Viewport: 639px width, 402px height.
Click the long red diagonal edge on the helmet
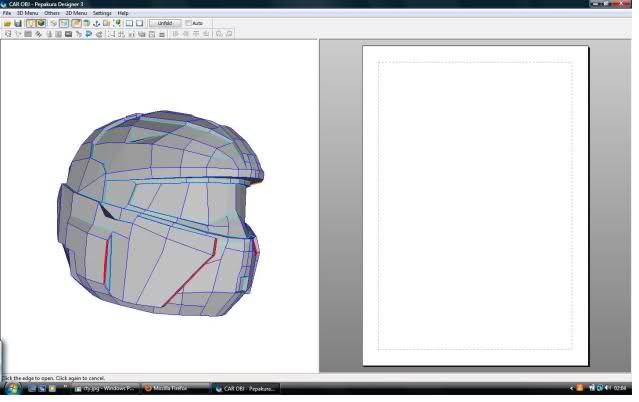191,279
